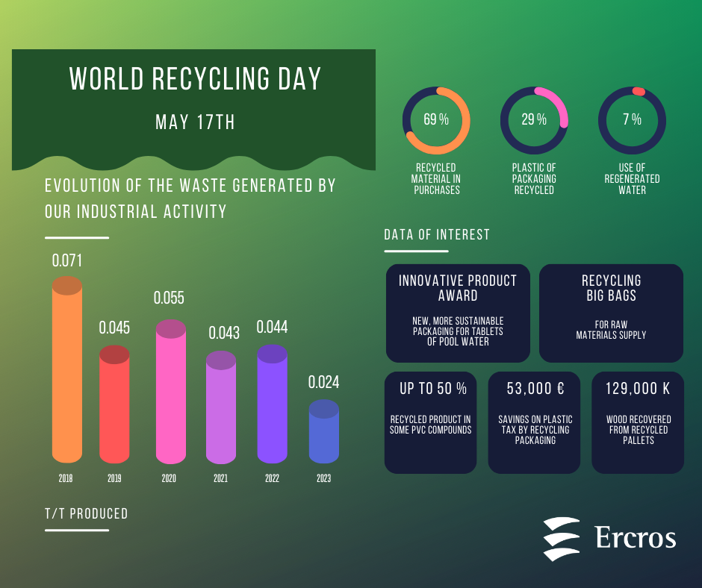This screenshot has width=702, height=588.
Task: Click the World Recycling Day title banner
Action: 194,97
